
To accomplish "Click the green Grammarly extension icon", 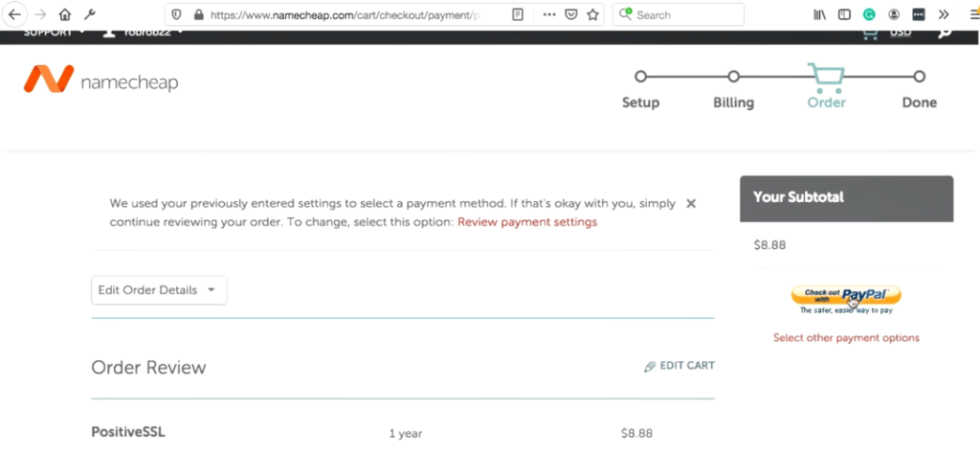I will click(x=869, y=15).
